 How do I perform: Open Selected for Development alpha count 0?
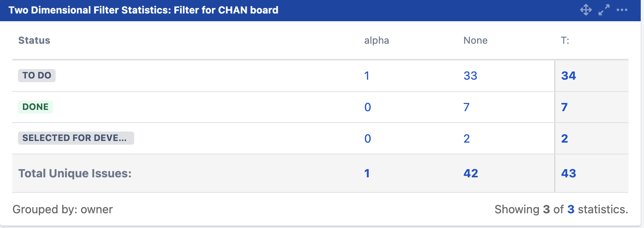[x=367, y=139]
